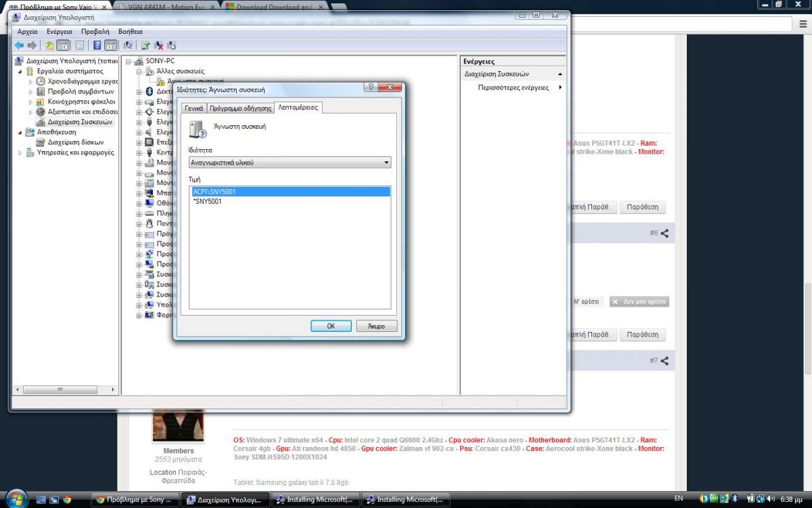The image size is (812, 508).
Task: Open the Αρχείο menu
Action: 28,31
